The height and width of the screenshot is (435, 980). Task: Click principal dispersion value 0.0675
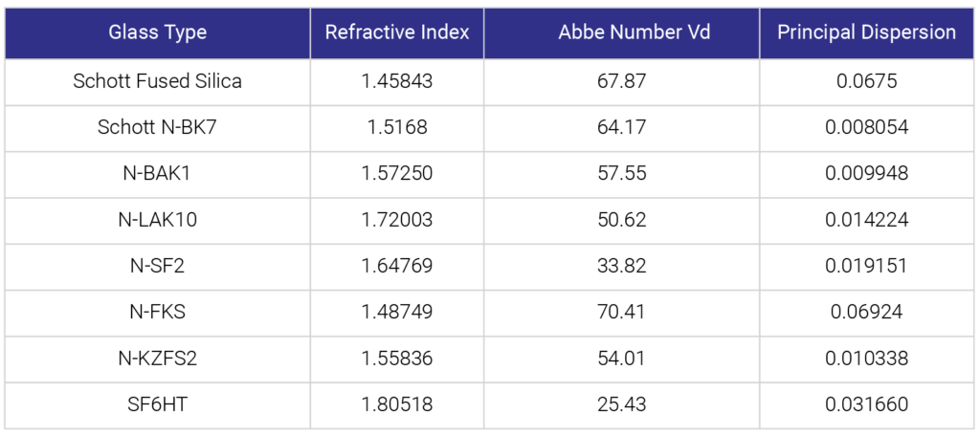[866, 81]
